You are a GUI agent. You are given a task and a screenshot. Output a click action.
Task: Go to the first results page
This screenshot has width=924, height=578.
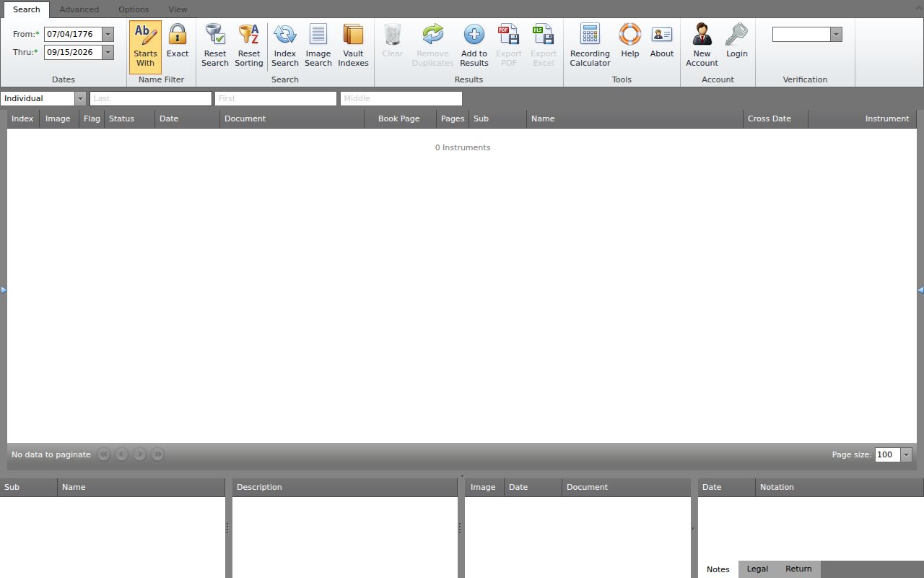tap(104, 454)
